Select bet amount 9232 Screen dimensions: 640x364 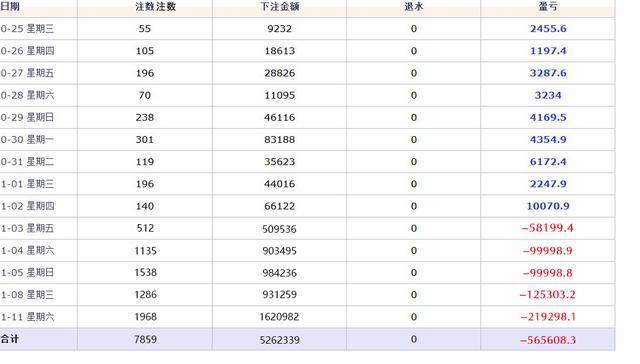(280, 29)
